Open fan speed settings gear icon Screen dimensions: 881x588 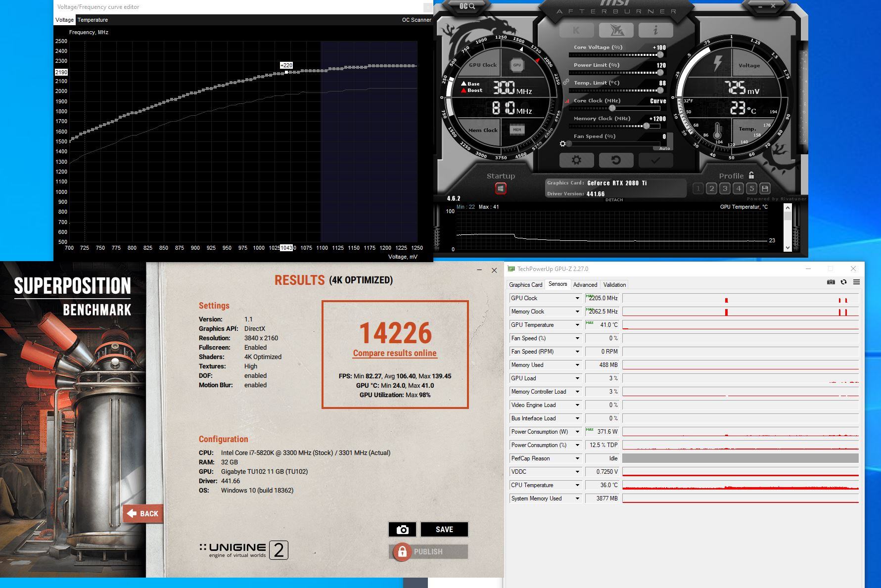(562, 144)
